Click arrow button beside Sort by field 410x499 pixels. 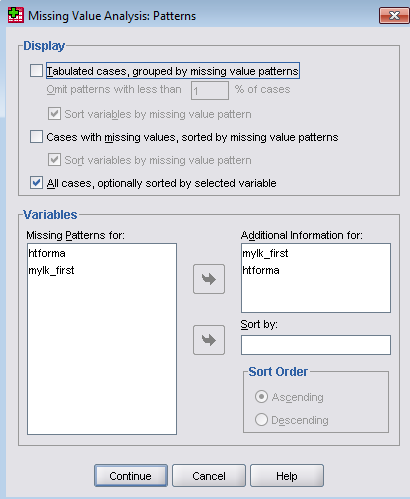tap(209, 340)
